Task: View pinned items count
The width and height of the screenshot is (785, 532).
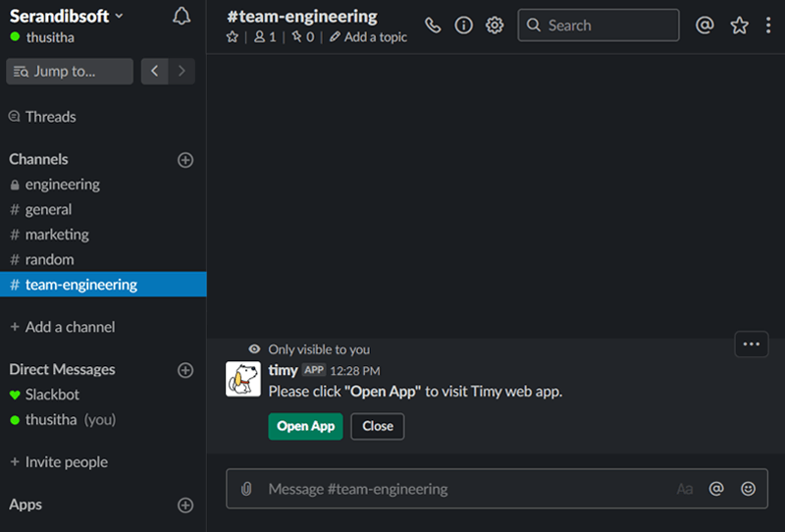Action: point(303,37)
